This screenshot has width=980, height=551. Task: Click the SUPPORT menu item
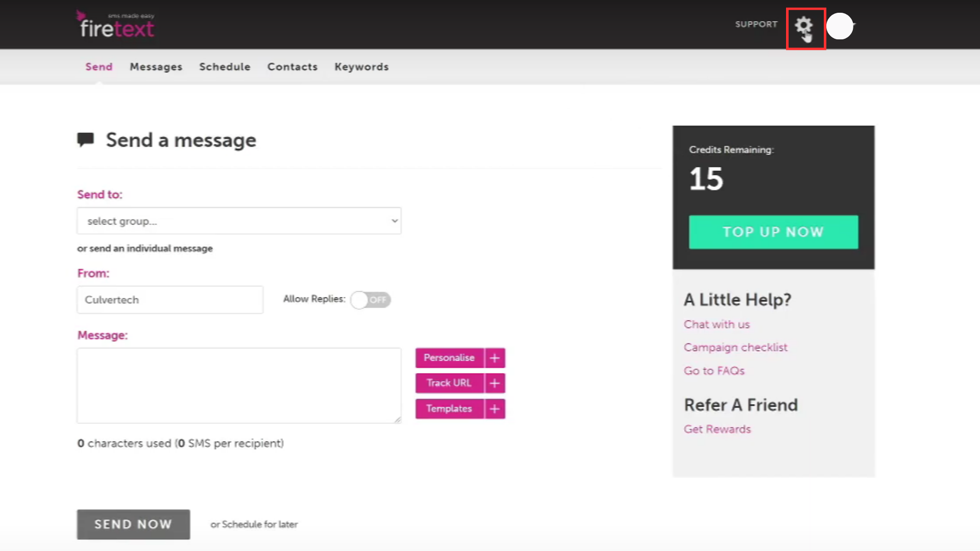(x=756, y=23)
